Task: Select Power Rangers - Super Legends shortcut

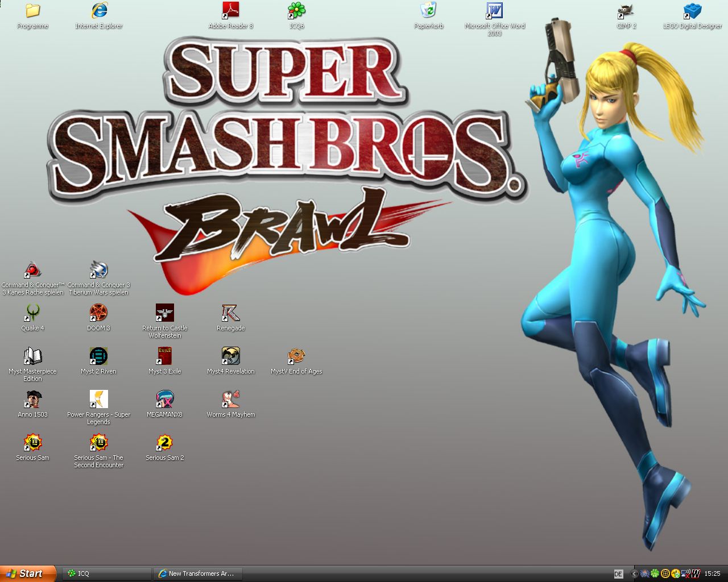Action: click(98, 400)
